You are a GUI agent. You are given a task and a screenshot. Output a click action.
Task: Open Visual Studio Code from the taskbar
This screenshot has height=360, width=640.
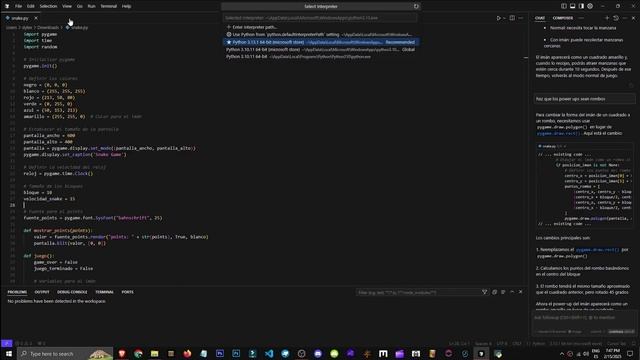269,353
